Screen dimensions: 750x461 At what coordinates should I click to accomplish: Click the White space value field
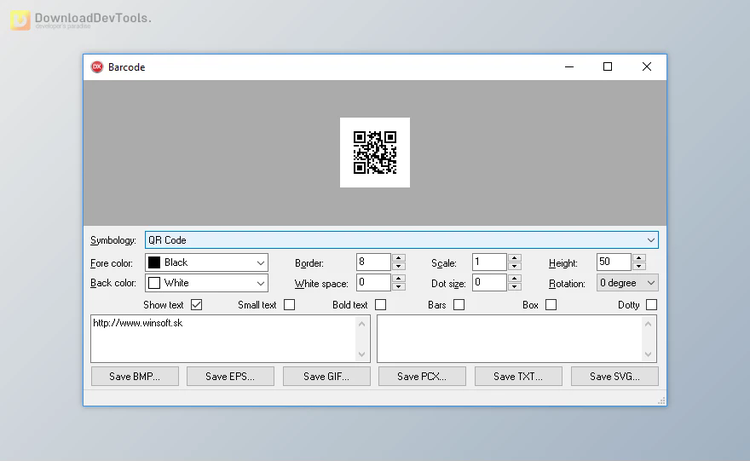[374, 283]
